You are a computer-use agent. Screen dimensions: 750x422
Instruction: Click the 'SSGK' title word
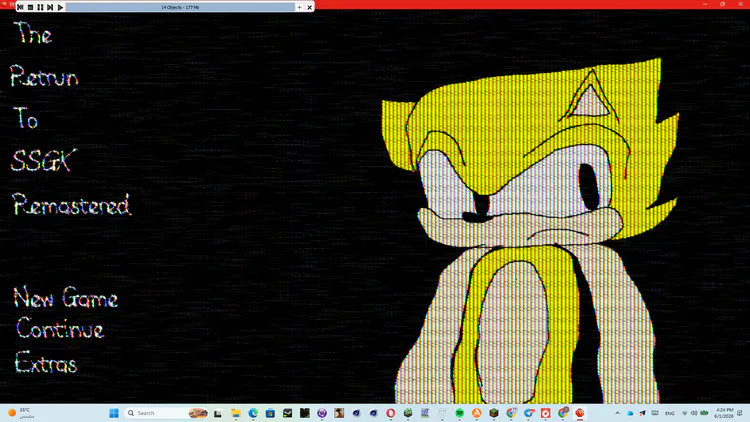click(x=43, y=161)
